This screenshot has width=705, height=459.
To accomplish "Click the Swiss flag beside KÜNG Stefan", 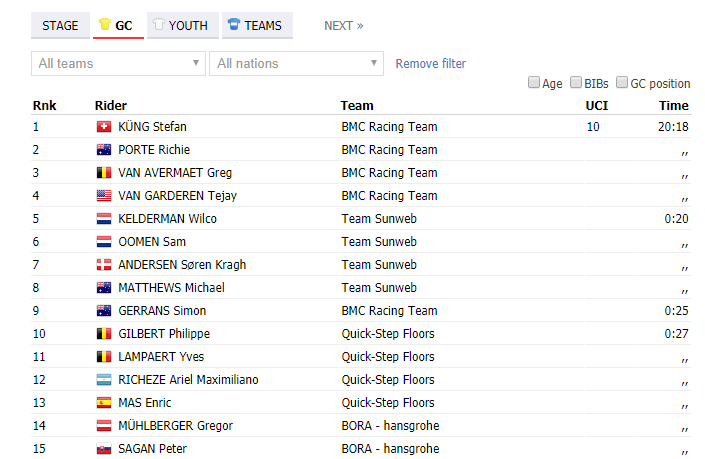I will [104, 127].
